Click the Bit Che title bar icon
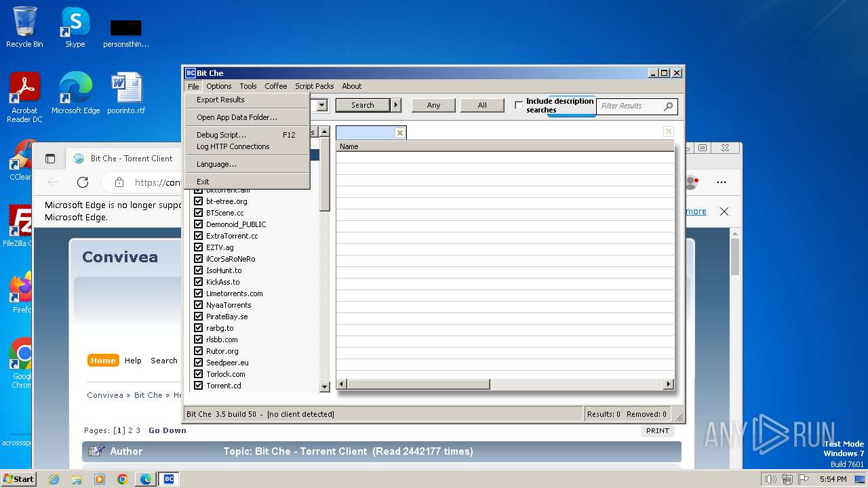The height and width of the screenshot is (488, 868). [191, 73]
